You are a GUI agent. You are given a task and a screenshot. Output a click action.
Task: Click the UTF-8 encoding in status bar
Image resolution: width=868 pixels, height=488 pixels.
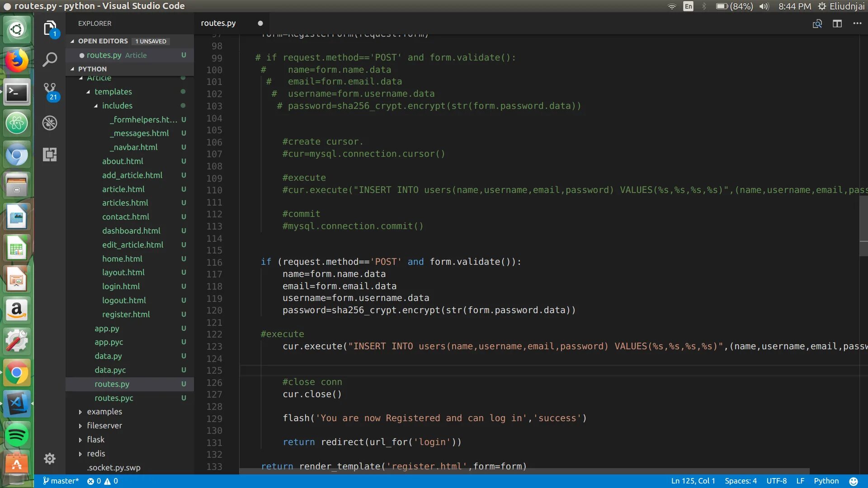pyautogui.click(x=776, y=480)
